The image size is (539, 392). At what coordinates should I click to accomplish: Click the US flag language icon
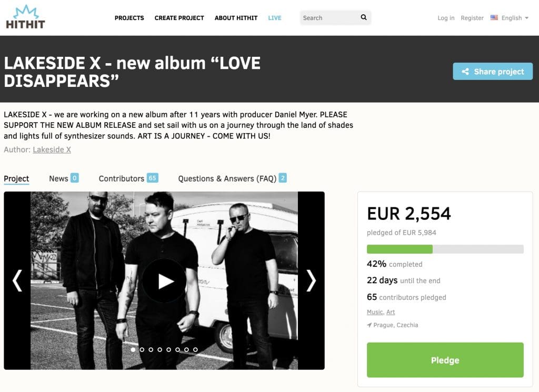point(494,17)
